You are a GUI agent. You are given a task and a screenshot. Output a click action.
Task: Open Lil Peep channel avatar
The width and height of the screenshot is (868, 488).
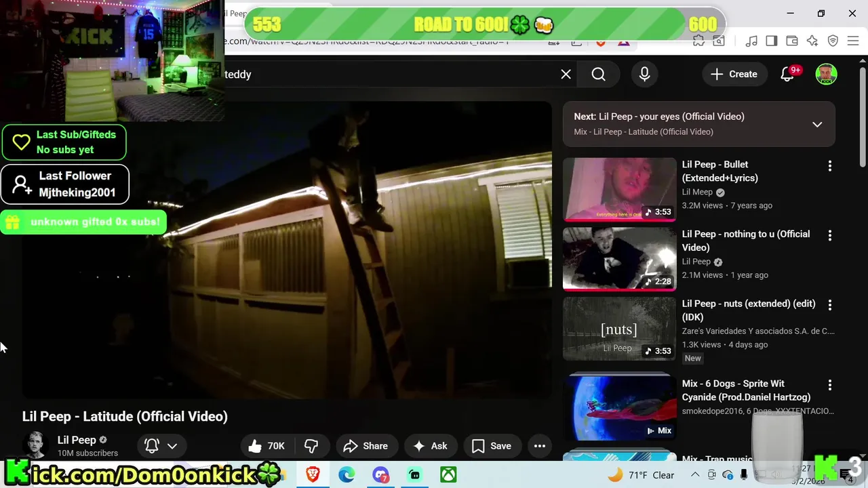(35, 445)
